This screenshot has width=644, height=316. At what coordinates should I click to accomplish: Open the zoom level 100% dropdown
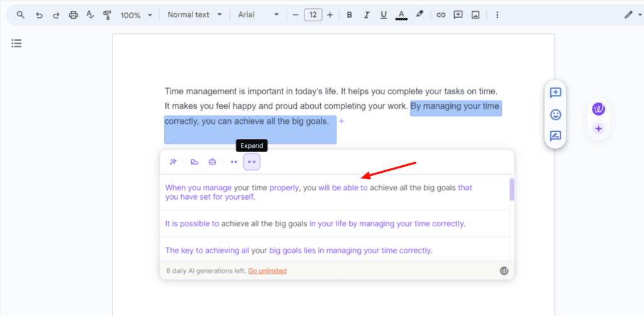click(x=136, y=15)
